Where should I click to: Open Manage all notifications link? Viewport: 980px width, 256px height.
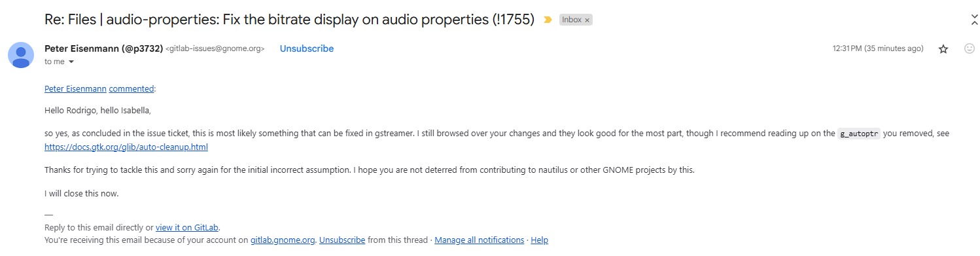coord(480,240)
